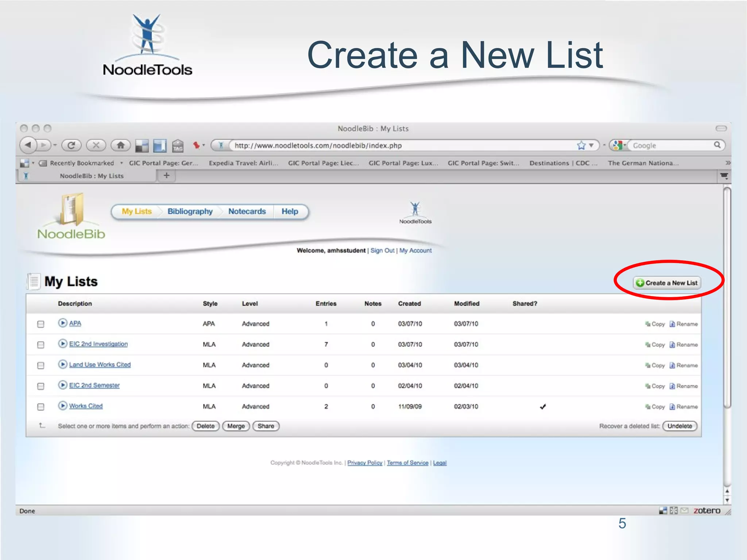
Task: Open EIC 2nd Semester play arrow icon
Action: pyautogui.click(x=63, y=385)
